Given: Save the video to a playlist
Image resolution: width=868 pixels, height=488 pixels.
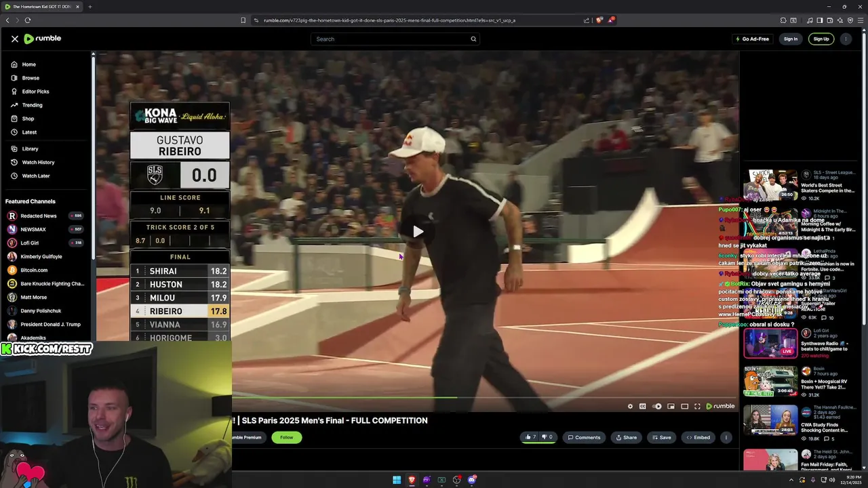Looking at the screenshot, I should pyautogui.click(x=661, y=437).
